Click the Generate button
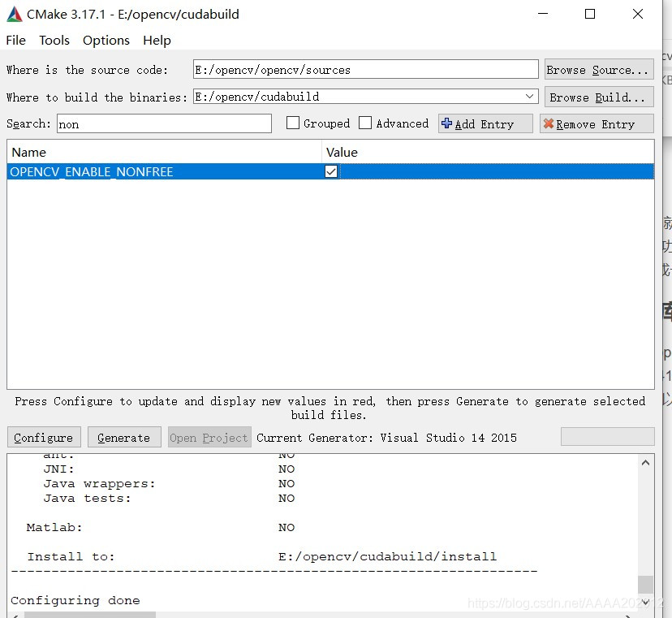Image resolution: width=672 pixels, height=618 pixels. (x=124, y=438)
